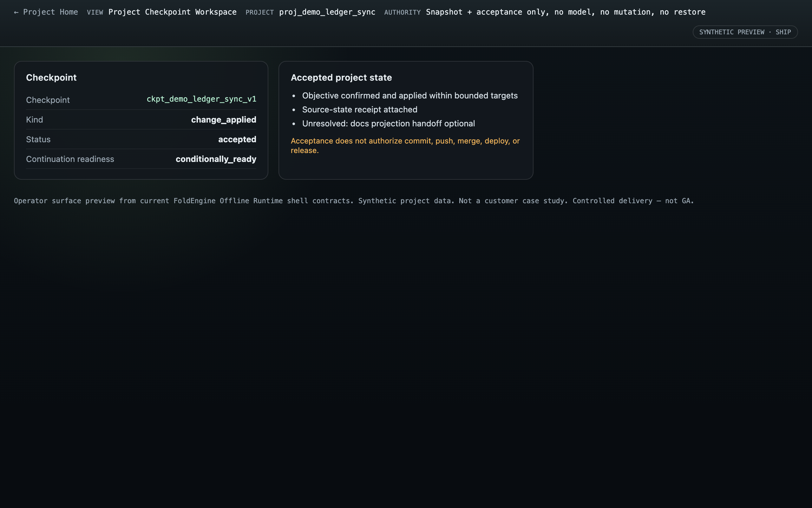This screenshot has height=508, width=812.
Task: Click bullet Unresolved: docs projection handoff optional
Action: click(x=388, y=124)
